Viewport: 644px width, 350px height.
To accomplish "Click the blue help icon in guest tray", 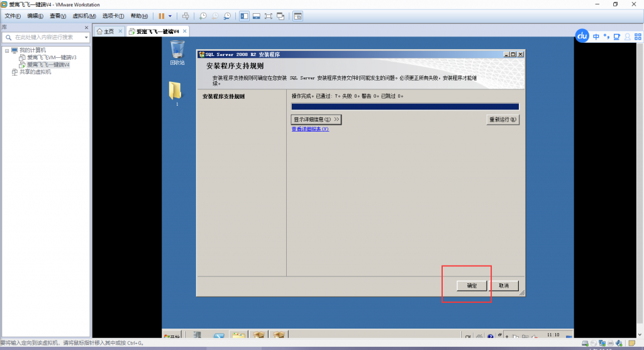I will [x=491, y=336].
